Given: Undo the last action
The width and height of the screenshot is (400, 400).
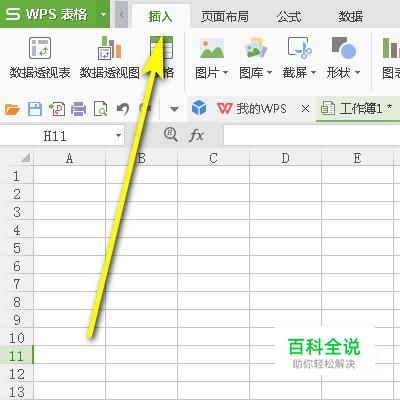Looking at the screenshot, I should point(122,109).
